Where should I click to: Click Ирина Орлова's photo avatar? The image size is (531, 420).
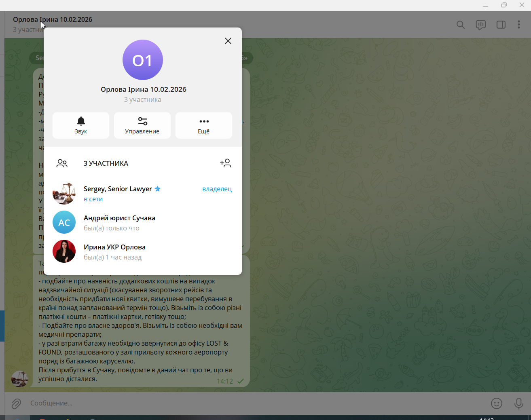click(64, 251)
